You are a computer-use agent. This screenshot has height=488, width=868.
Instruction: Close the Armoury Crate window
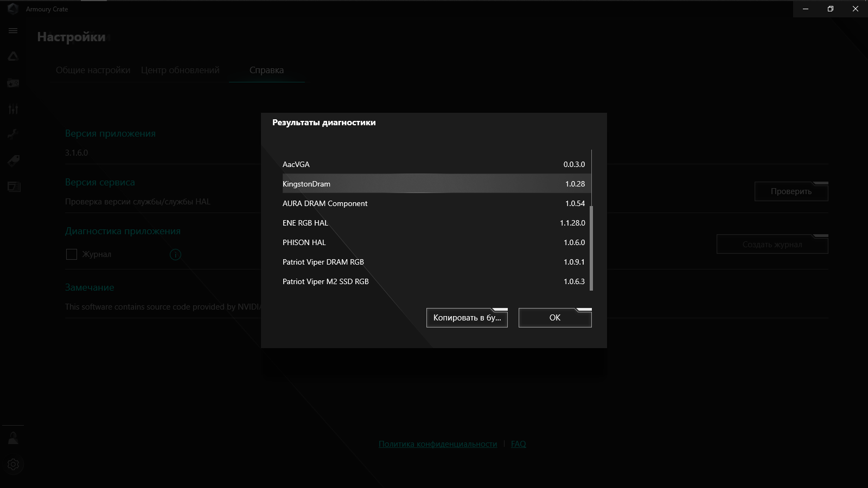856,9
